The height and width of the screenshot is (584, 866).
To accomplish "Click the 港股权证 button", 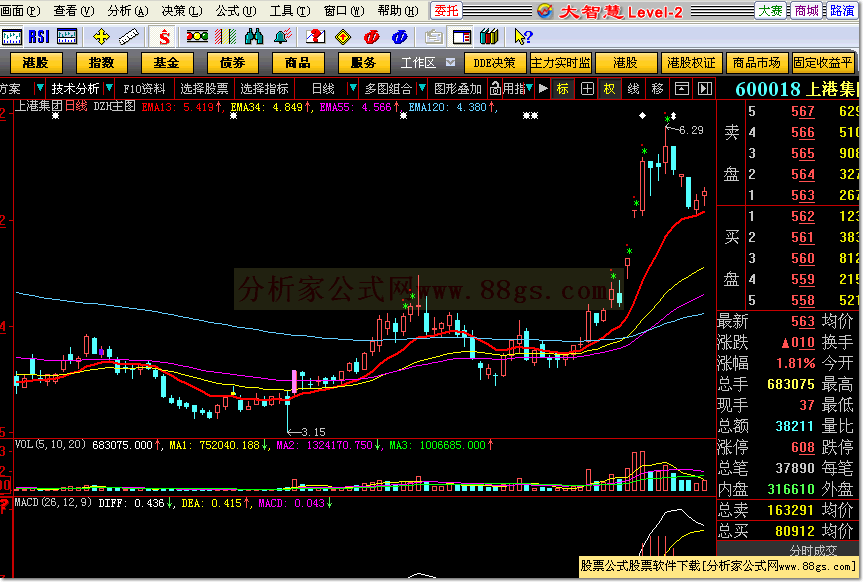I will 691,63.
